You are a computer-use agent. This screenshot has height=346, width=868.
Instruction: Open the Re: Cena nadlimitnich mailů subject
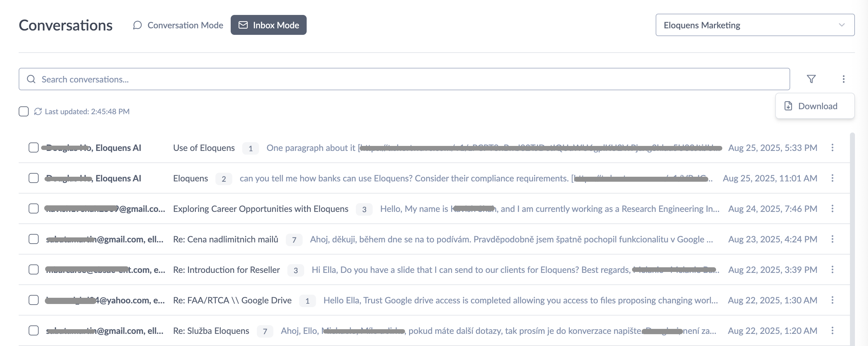tap(226, 239)
